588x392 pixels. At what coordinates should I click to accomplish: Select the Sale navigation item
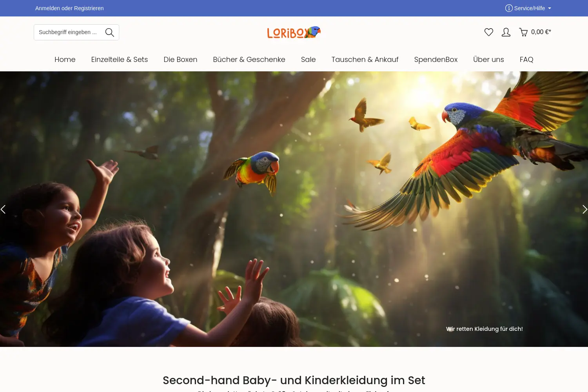309,60
